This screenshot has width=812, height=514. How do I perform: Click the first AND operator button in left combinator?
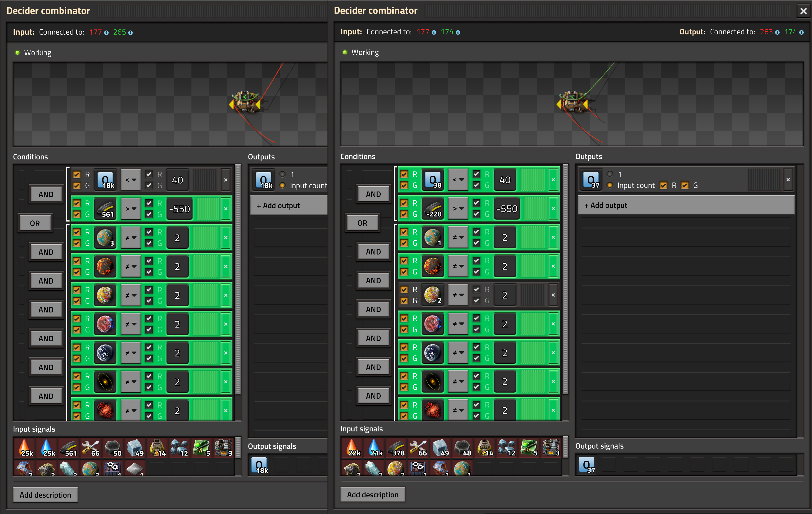46,194
